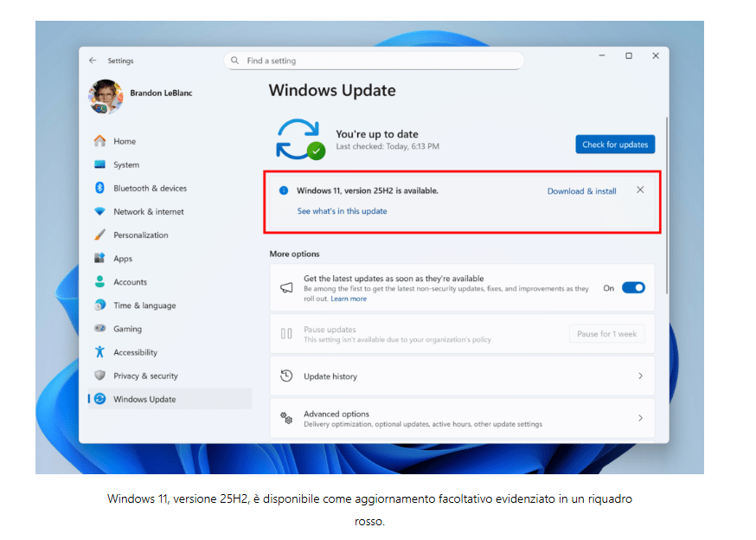Viewport: 756px width, 540px height.
Task: Click the Privacy & security shield icon
Action: click(99, 376)
